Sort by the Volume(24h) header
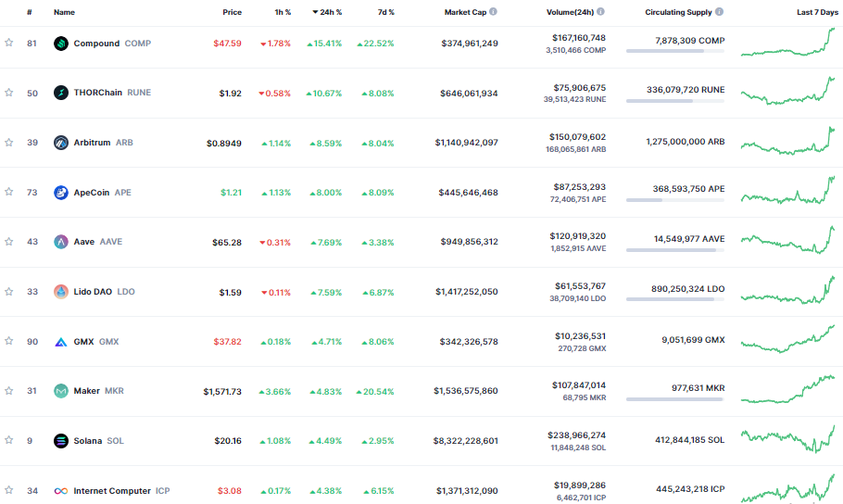This screenshot has width=843, height=504. (571, 12)
